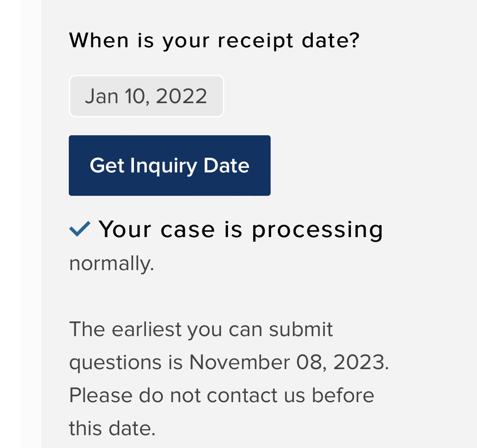Click the white left margin strip
The width and height of the screenshot is (477, 448).
pos(31,224)
